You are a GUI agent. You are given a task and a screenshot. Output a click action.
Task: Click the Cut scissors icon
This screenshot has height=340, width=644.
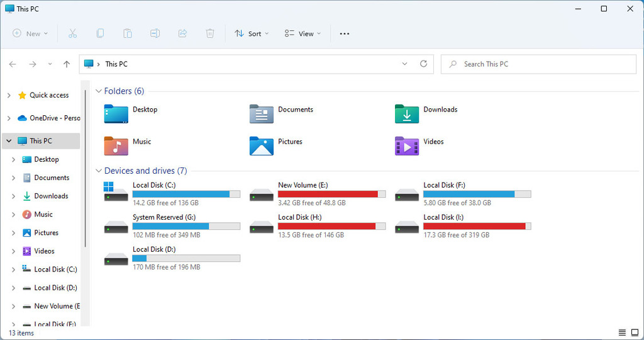(73, 33)
